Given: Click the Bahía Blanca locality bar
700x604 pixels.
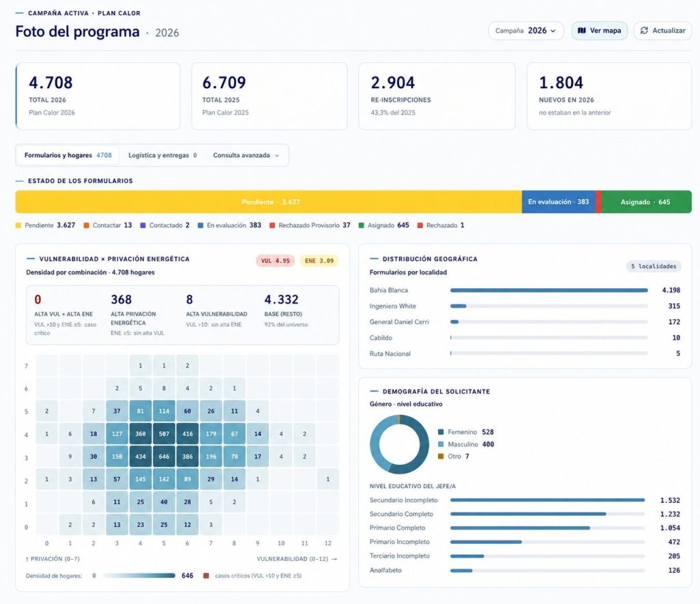Looking at the screenshot, I should (549, 290).
